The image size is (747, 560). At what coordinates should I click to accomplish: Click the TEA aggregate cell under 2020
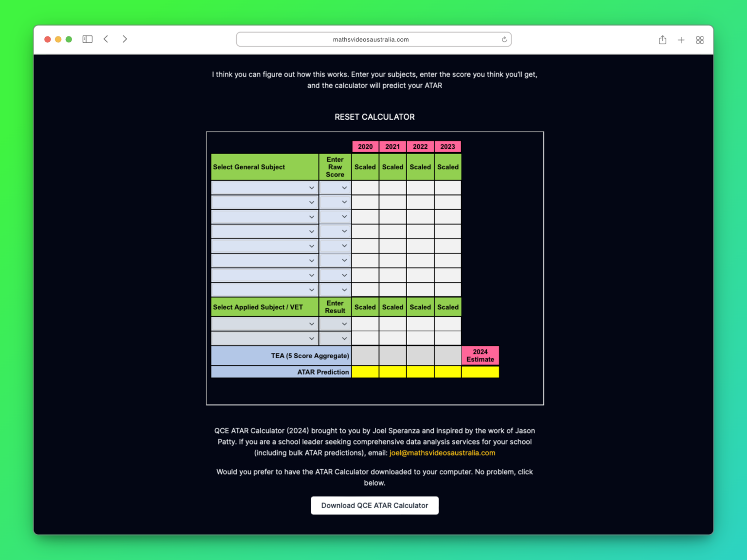(x=365, y=355)
